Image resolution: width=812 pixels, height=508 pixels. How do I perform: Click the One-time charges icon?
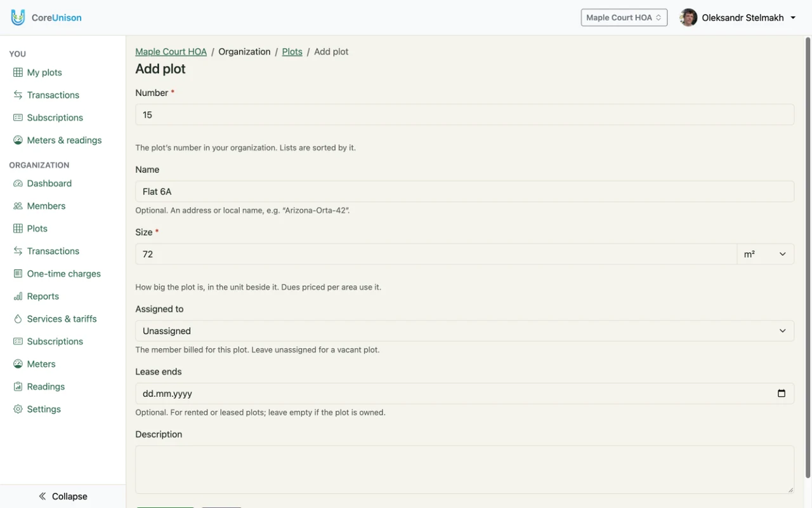pos(18,274)
